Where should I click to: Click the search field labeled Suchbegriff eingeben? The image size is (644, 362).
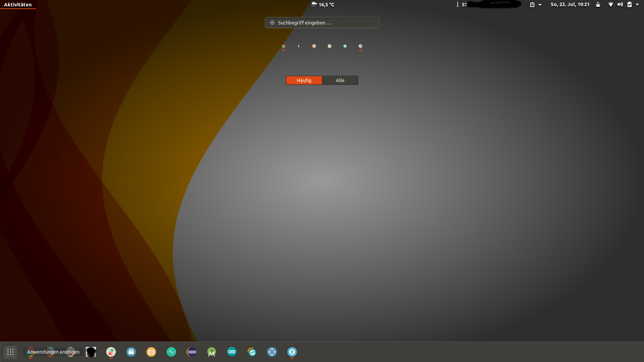[321, 22]
